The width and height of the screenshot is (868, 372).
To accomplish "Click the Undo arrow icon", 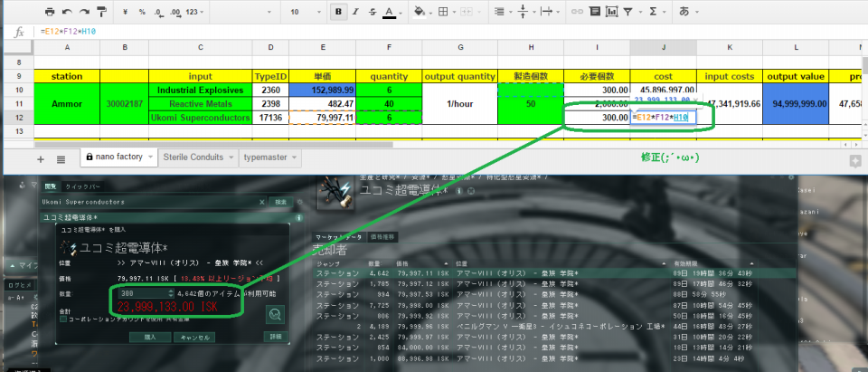I will coord(67,12).
